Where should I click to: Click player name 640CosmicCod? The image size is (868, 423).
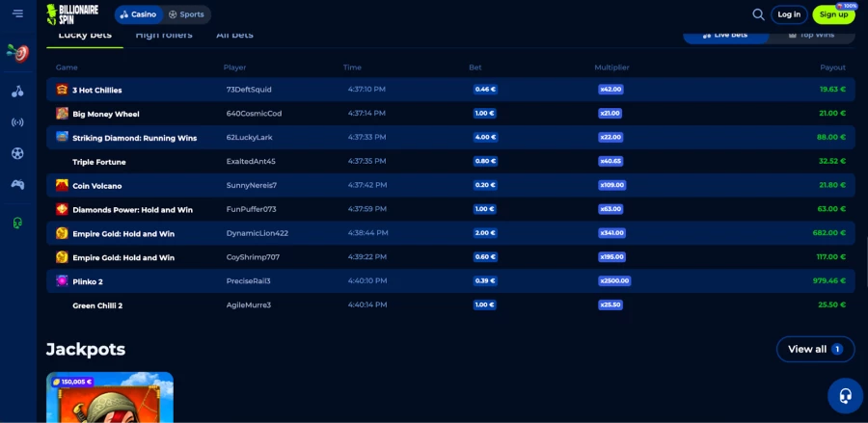click(x=254, y=114)
